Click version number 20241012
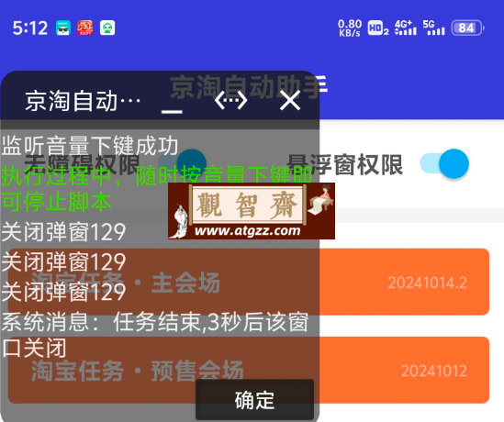Viewport: 504px width, 422px height. [434, 372]
